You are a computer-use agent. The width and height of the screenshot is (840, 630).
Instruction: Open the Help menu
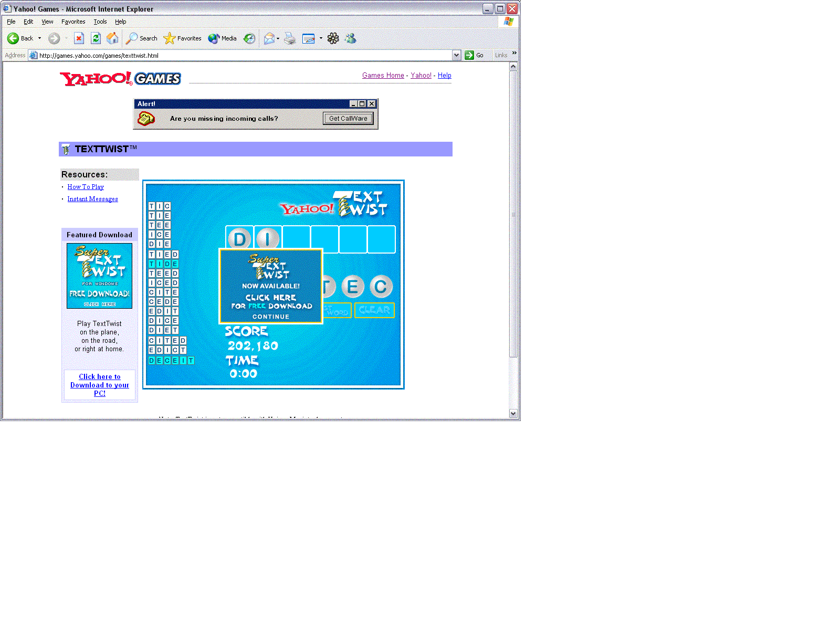coord(120,22)
